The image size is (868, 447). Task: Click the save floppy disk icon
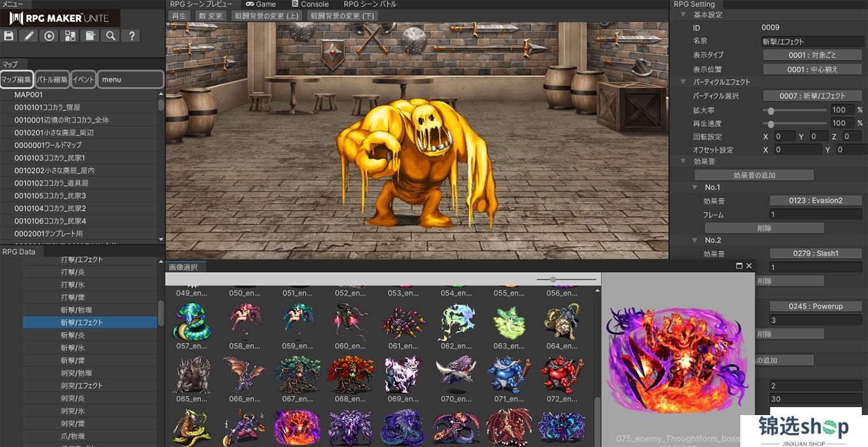pos(9,36)
